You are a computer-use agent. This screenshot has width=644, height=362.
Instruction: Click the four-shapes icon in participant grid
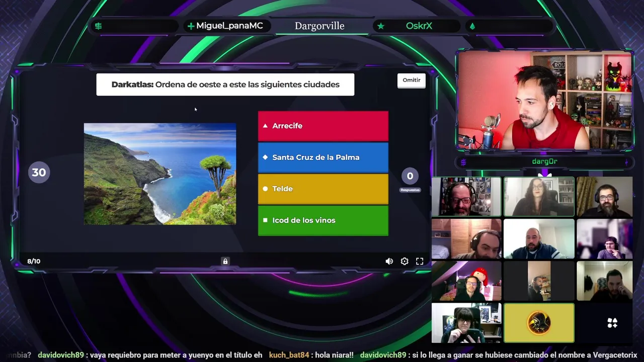point(612,323)
